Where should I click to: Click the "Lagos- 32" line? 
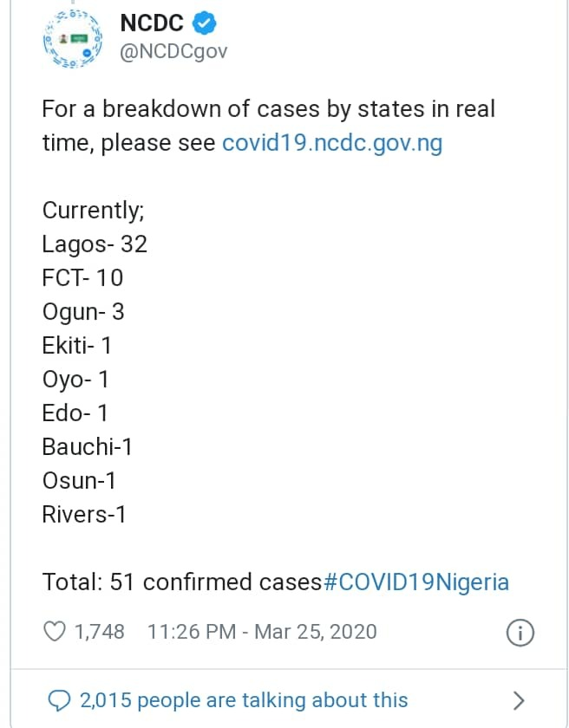pos(95,244)
